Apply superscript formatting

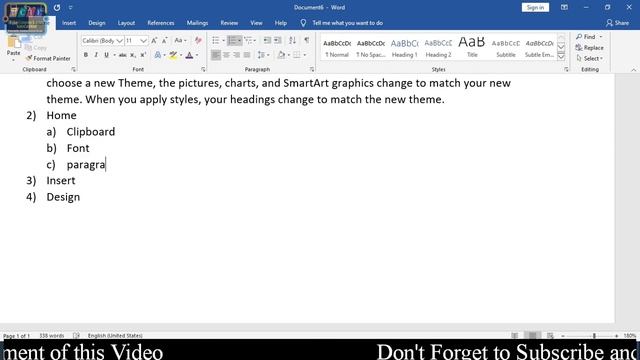pos(143,55)
